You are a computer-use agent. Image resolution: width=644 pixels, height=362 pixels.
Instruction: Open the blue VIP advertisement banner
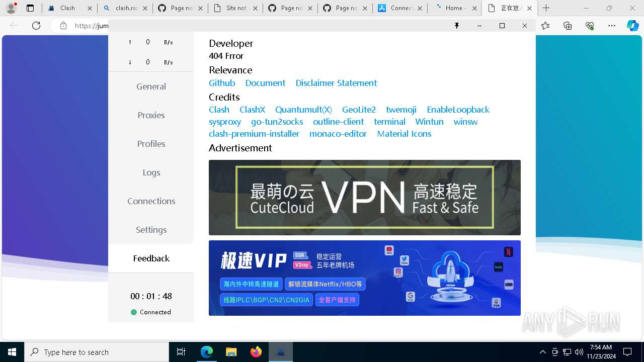pos(365,278)
